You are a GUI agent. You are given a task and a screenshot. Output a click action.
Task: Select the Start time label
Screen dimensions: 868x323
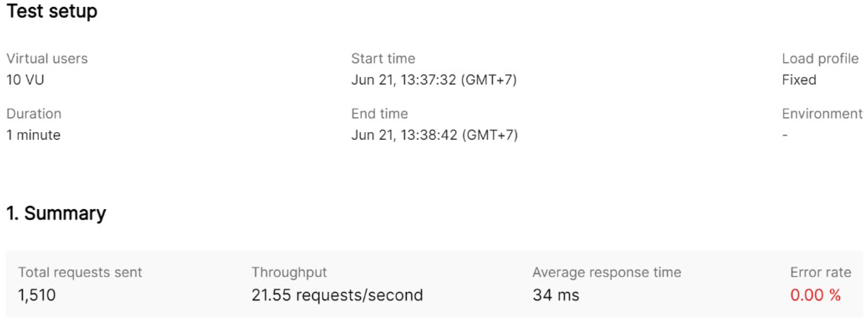[x=383, y=59]
